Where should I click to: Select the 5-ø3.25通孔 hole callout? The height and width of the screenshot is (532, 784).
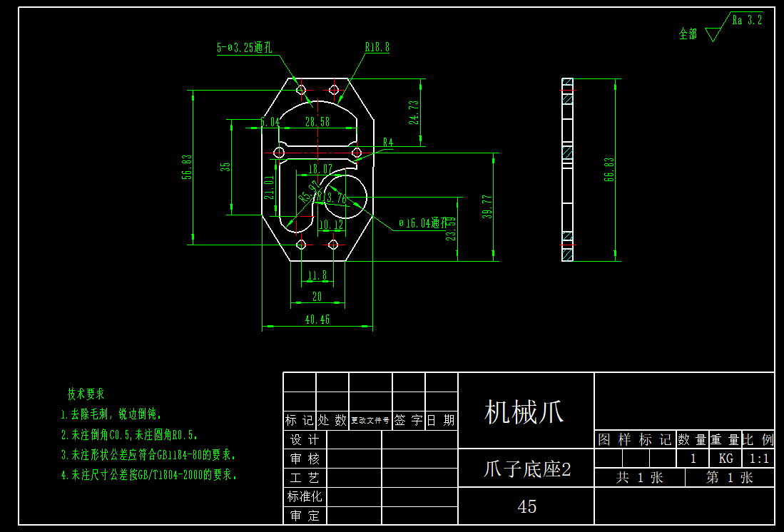(x=245, y=48)
